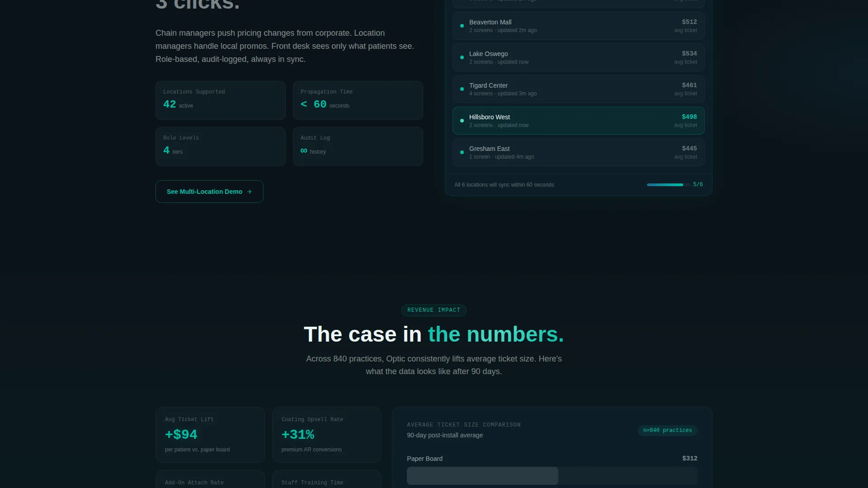Select the Beaverton Mall location row

[578, 26]
